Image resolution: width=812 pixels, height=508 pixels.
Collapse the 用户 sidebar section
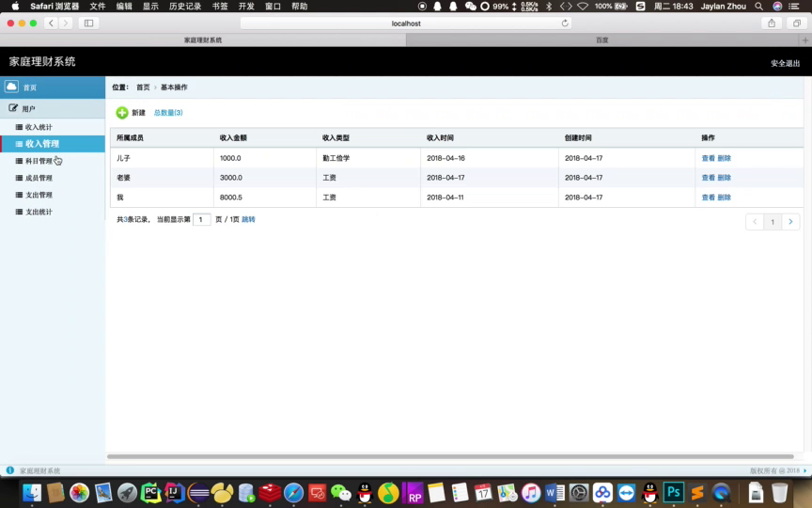point(53,108)
